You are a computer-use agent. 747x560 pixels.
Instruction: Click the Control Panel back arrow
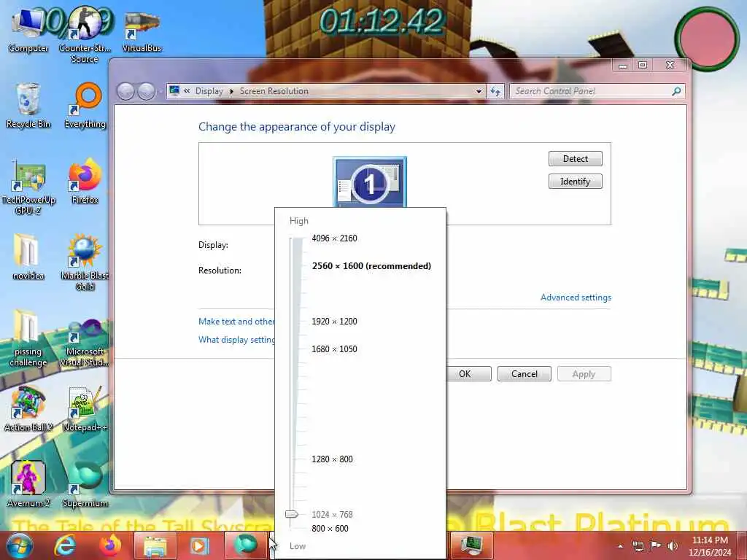(x=125, y=91)
